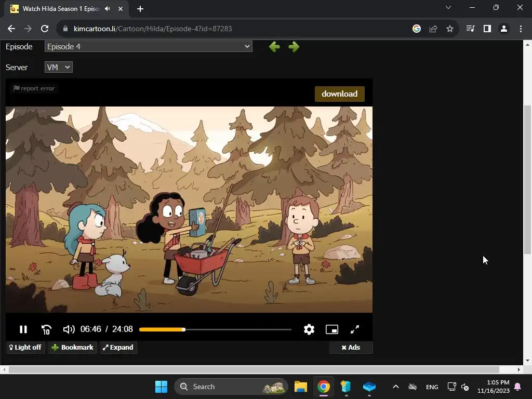
Task: Show hidden tray icons
Action: (x=395, y=387)
